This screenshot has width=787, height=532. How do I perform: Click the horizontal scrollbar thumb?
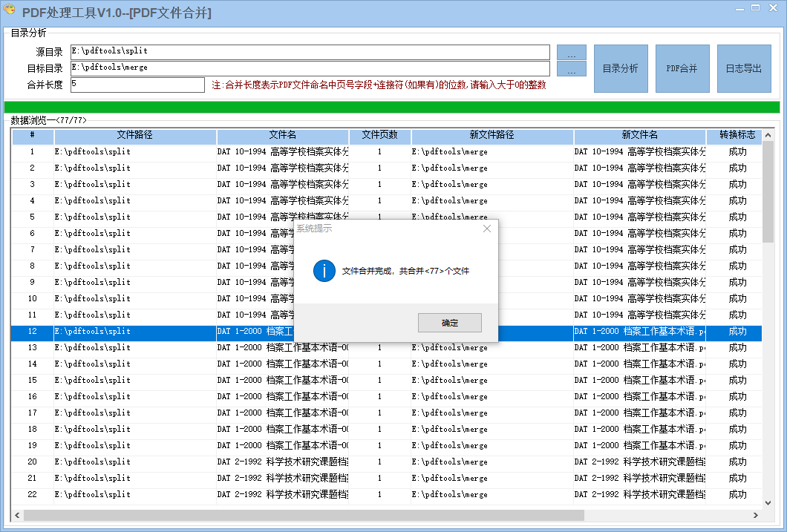(304, 515)
